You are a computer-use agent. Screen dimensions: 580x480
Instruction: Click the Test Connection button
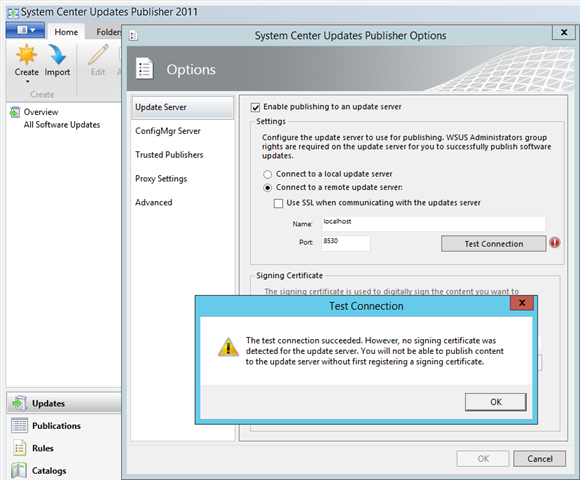[493, 244]
